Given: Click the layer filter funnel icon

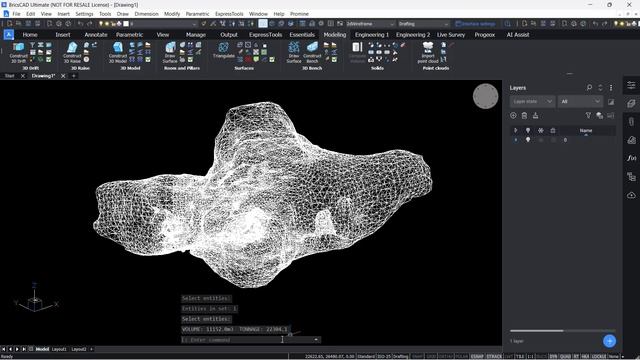Looking at the screenshot, I should coord(588,116).
